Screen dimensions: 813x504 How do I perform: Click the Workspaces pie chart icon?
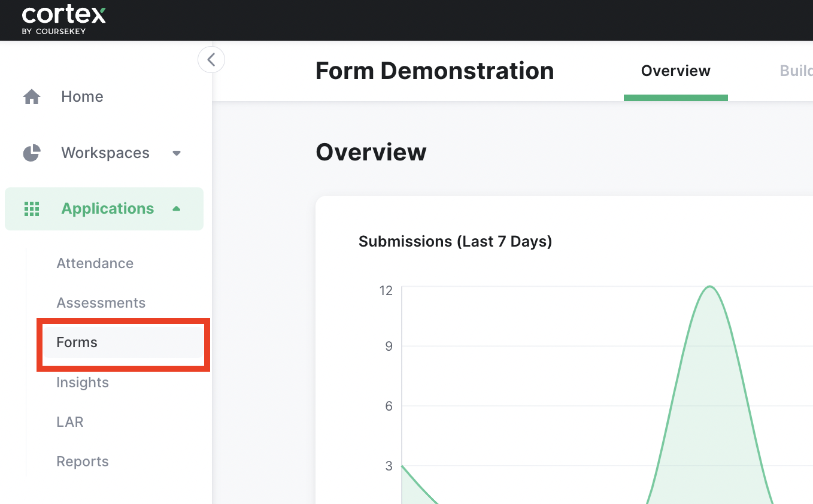pos(32,153)
